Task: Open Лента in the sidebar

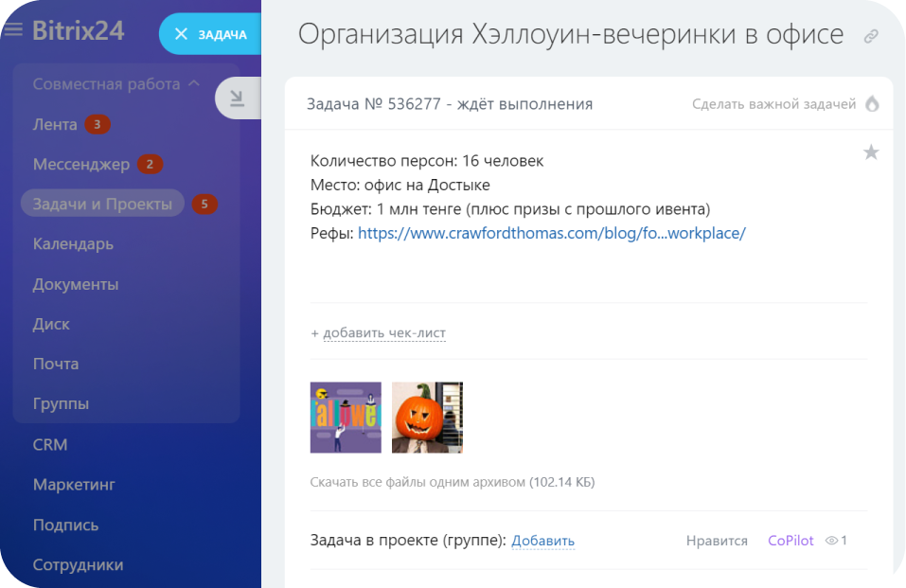Action: (x=55, y=124)
